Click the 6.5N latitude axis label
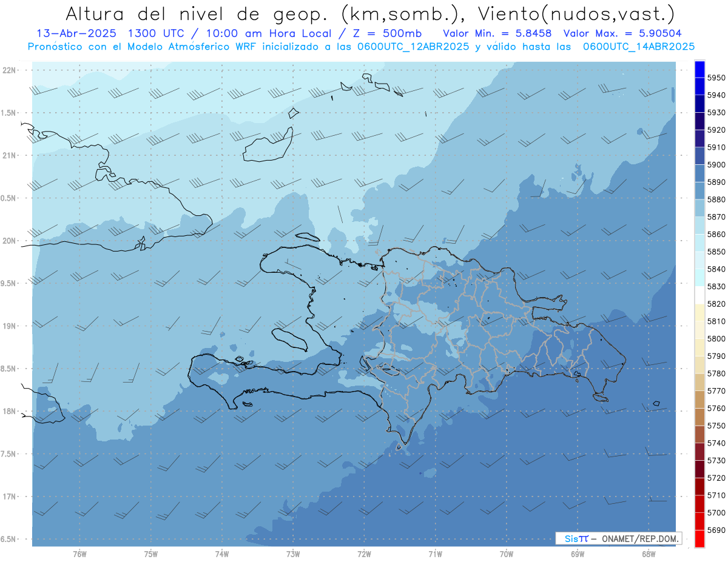The image size is (728, 562). [9, 540]
